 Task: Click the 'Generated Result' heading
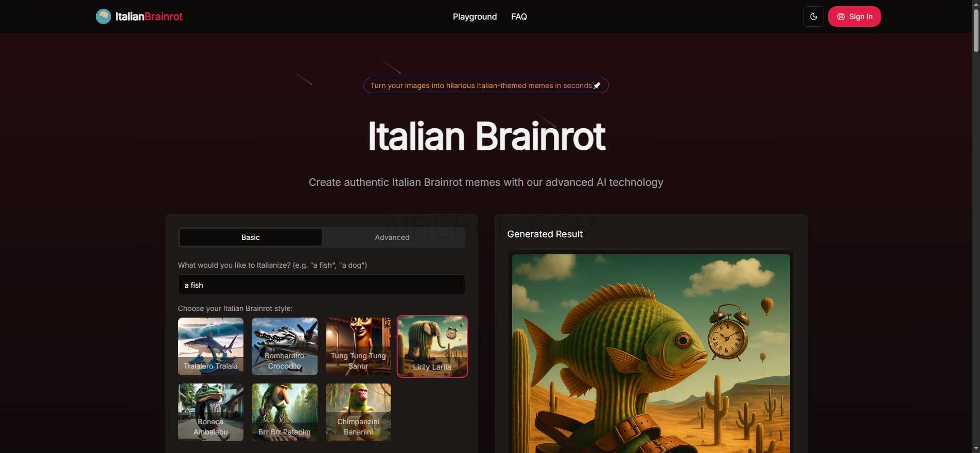(x=545, y=234)
